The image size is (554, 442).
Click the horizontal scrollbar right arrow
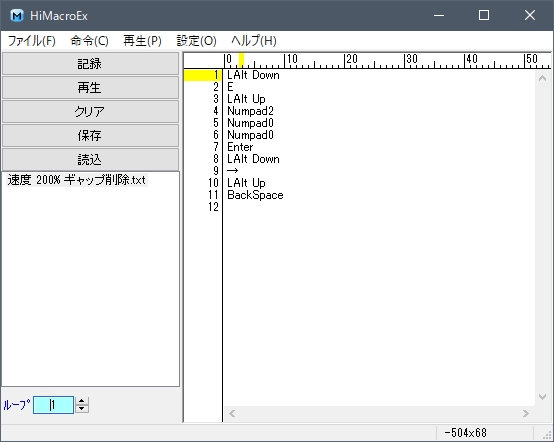coord(526,413)
